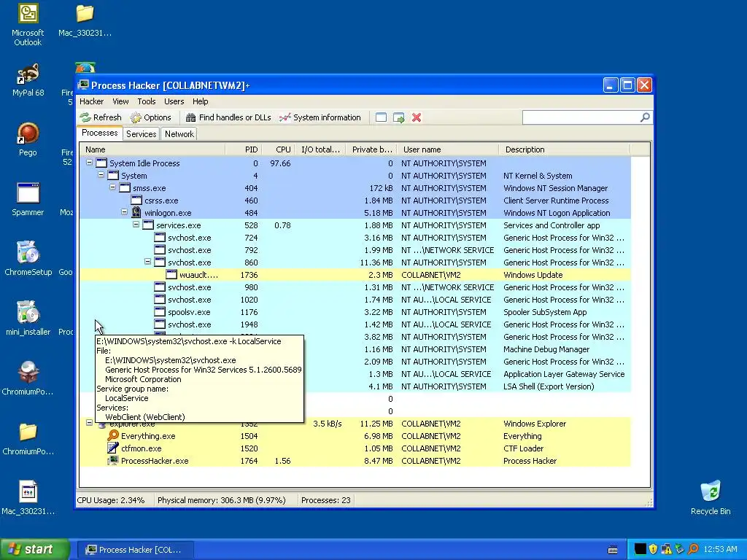747x560 pixels.
Task: Click Machine Debug Manager description text
Action: coord(546,349)
